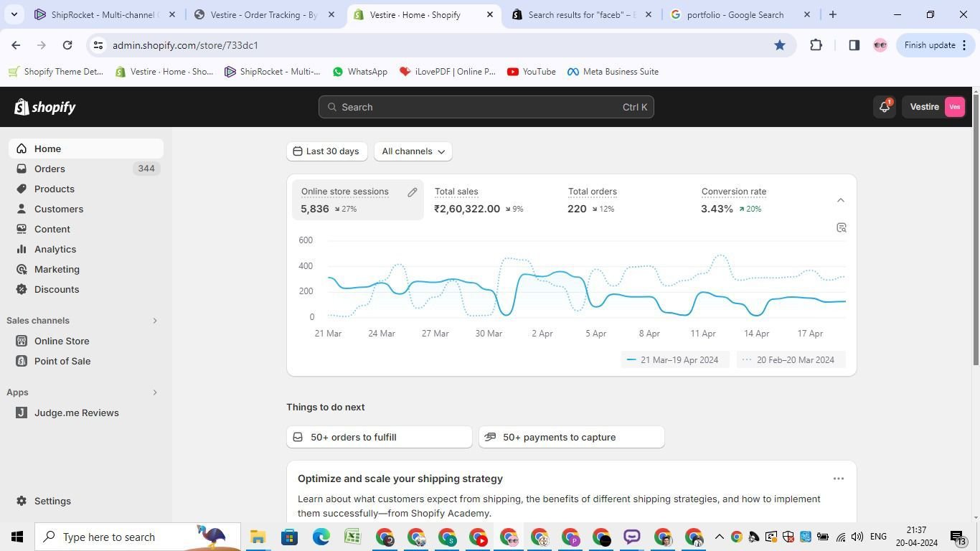Screen dimensions: 980x551
Task: Toggle the 21 Mar–19 Apr 2024 legend series
Action: (x=674, y=360)
